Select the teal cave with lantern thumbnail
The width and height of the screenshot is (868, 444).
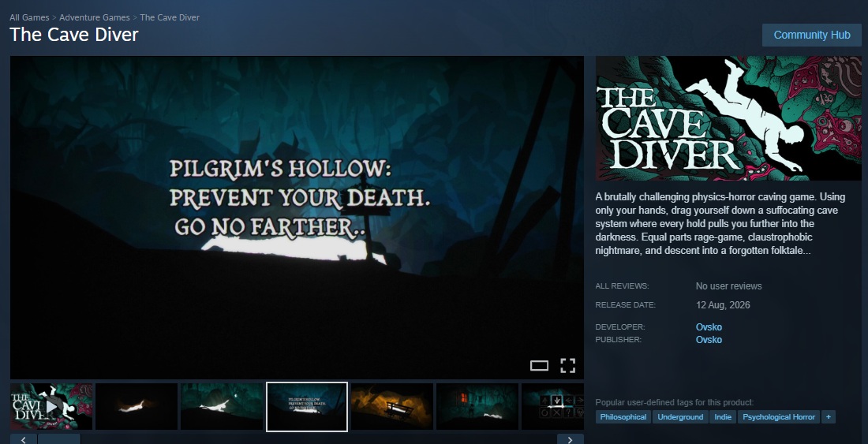pos(222,406)
